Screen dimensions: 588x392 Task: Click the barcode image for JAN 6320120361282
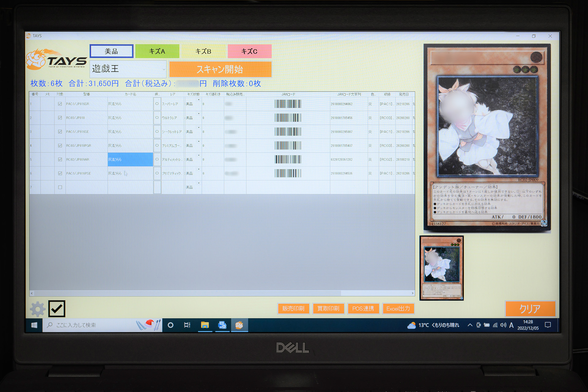click(288, 159)
